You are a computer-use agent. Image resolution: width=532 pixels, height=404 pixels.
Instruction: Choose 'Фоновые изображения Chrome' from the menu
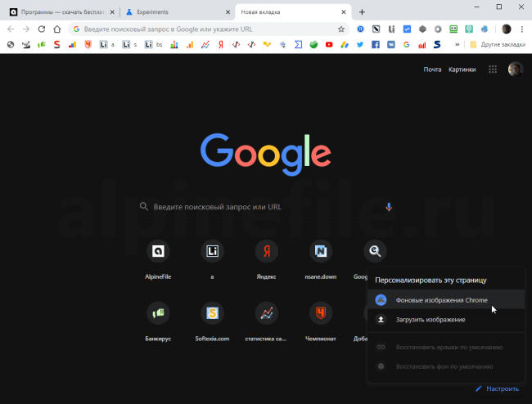click(446, 300)
